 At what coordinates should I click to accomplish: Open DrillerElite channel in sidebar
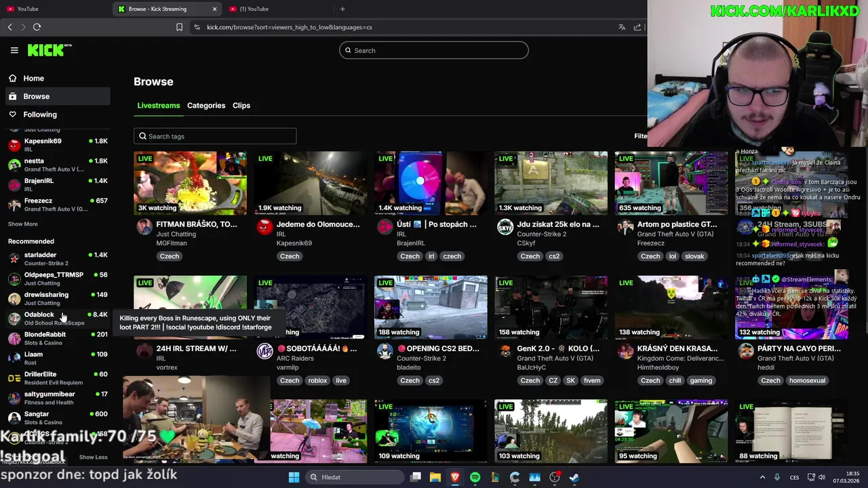tap(57, 378)
